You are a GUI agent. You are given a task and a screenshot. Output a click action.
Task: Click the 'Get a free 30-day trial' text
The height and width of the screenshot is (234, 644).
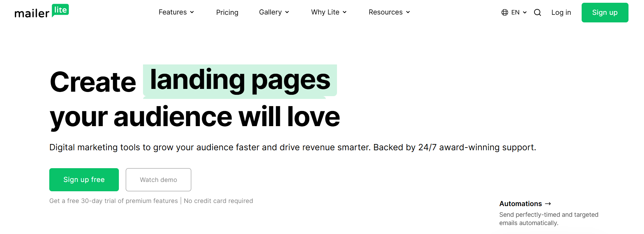tap(114, 201)
